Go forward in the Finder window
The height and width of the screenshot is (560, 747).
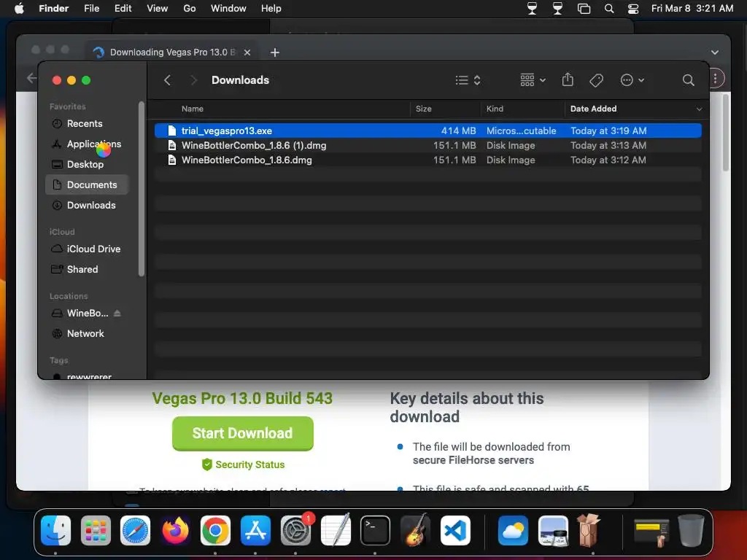(193, 80)
